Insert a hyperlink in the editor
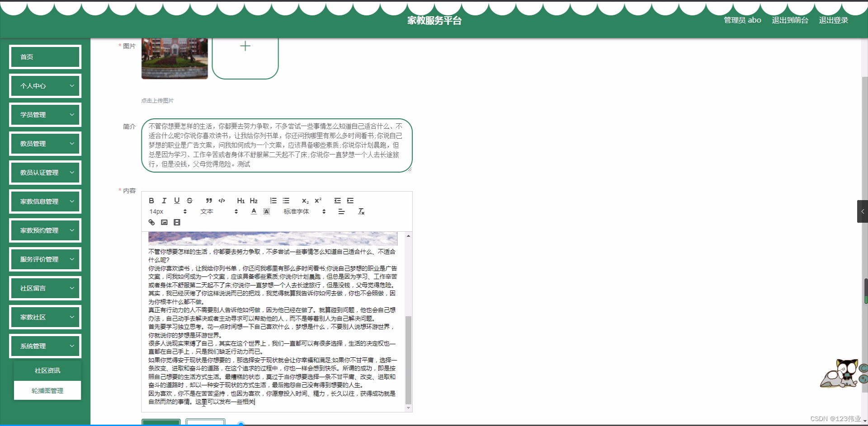The height and width of the screenshot is (426, 868). click(x=151, y=222)
